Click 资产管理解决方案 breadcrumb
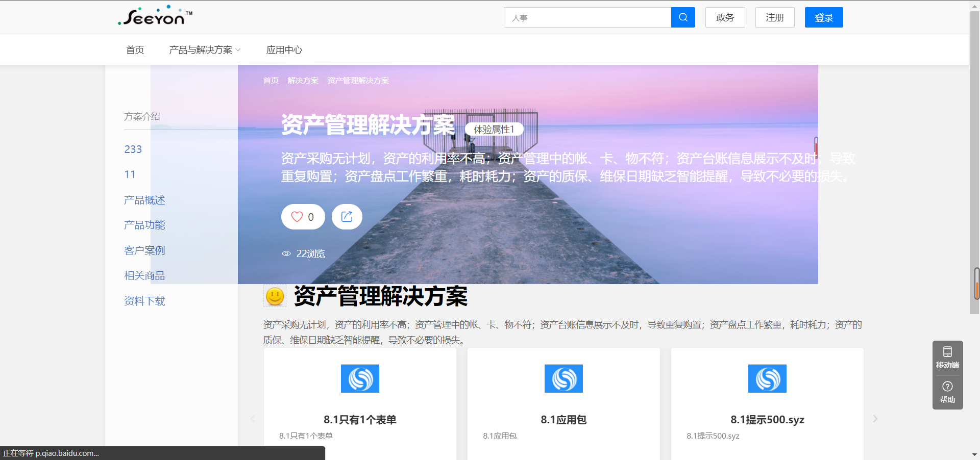The width and height of the screenshot is (980, 460). point(358,81)
